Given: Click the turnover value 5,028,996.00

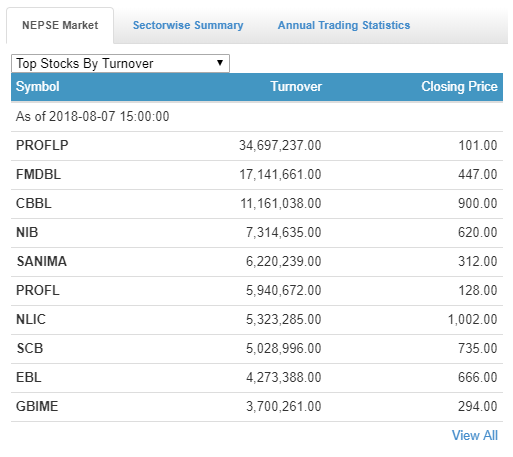Looking at the screenshot, I should pyautogui.click(x=284, y=348).
